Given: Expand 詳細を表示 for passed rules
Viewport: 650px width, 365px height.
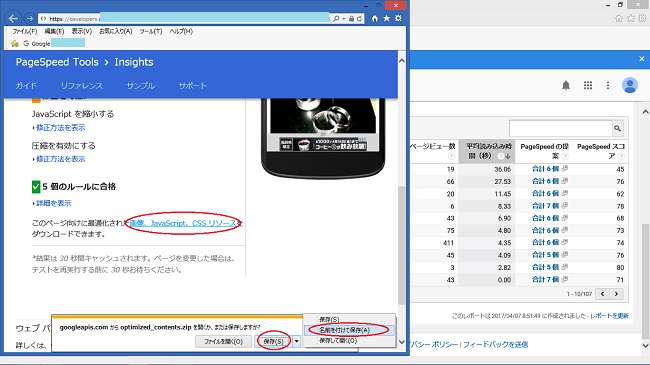Looking at the screenshot, I should 52,203.
